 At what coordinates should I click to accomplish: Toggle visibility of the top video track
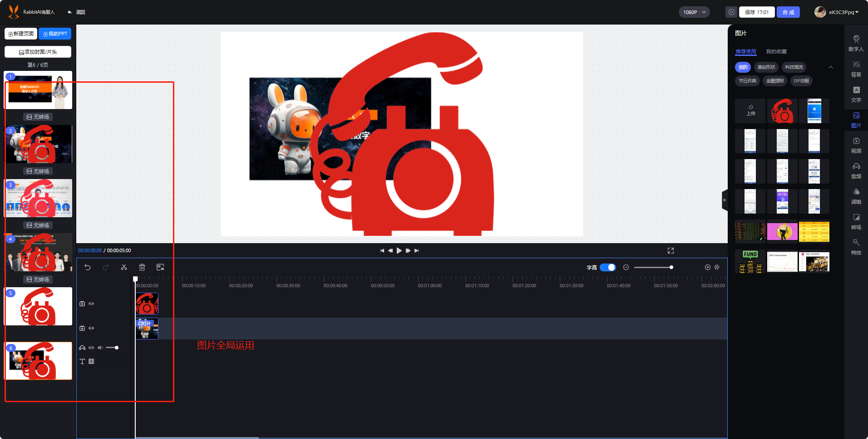click(91, 304)
